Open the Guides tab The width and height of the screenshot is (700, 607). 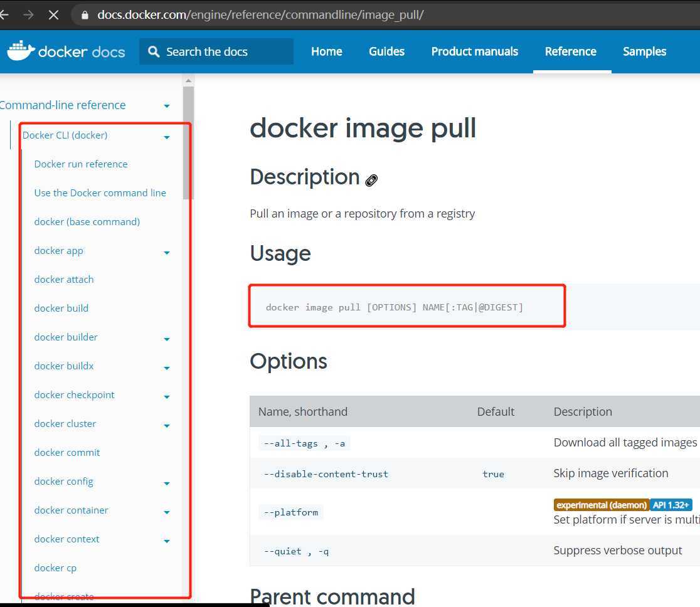(x=386, y=52)
